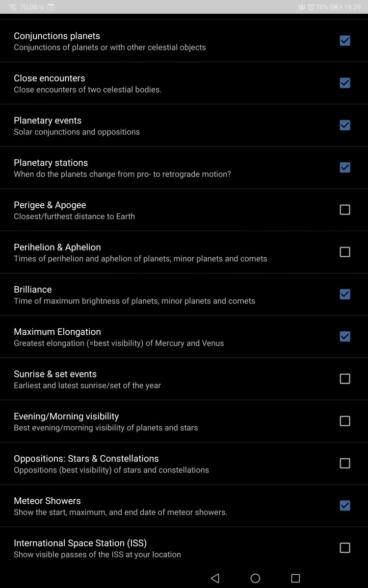Tap the Wi-Fi signal icon
Screen dimensions: 368x588
tap(12, 7)
